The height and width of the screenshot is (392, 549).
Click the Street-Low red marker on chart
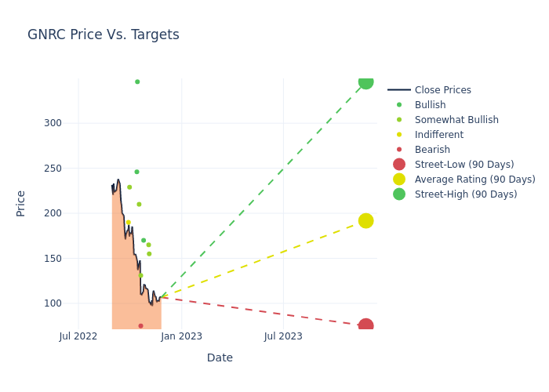(365, 325)
